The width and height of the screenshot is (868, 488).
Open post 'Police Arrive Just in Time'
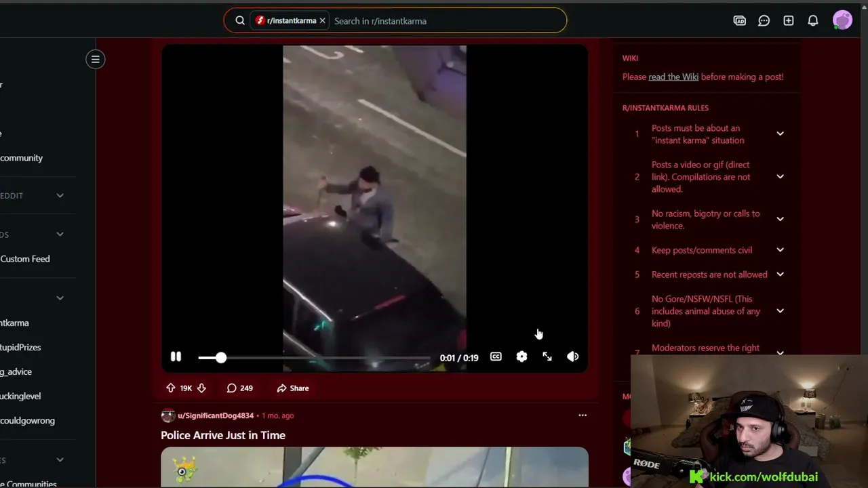pos(223,435)
